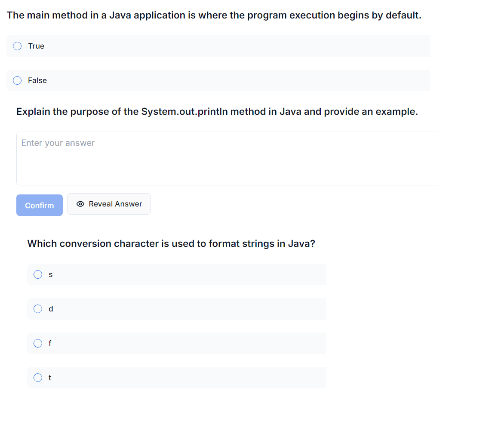The height and width of the screenshot is (425, 504).
Task: Click the main method question statement
Action: point(214,15)
